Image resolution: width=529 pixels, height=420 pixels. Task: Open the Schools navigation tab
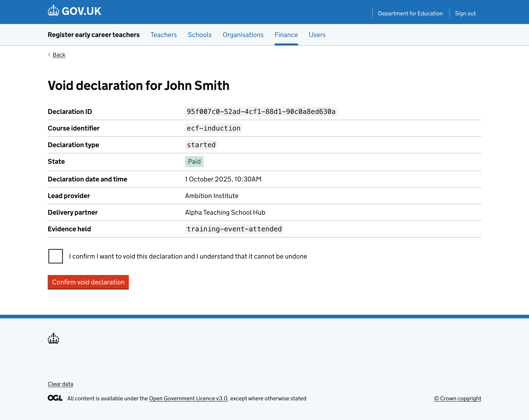(x=200, y=35)
